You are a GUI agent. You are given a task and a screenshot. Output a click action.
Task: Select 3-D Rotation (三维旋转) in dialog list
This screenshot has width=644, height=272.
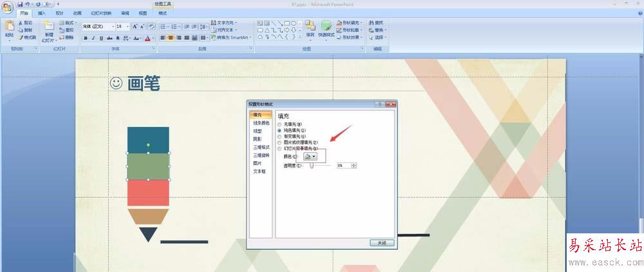(261, 155)
